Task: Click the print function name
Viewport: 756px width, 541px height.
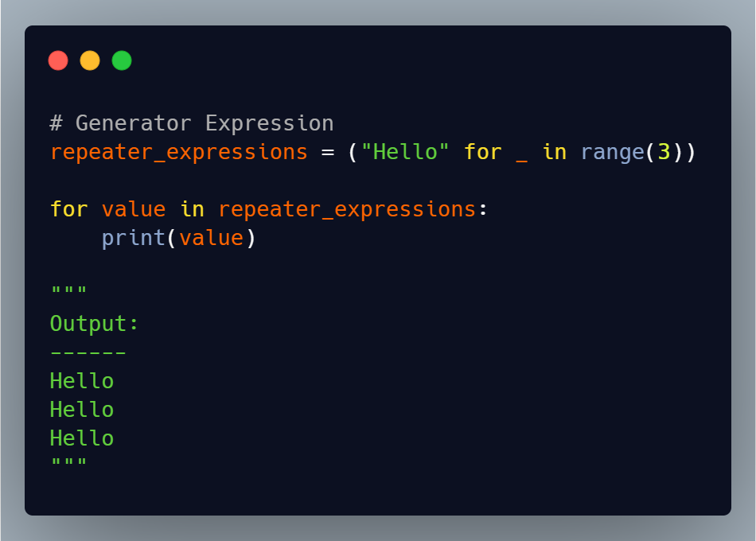Action: point(133,238)
